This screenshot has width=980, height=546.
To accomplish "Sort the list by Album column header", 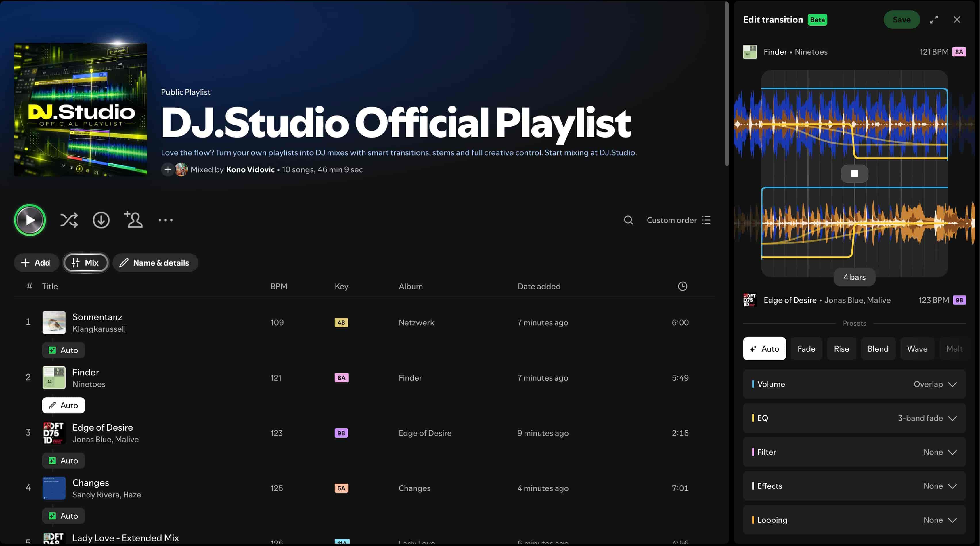I will click(x=410, y=286).
